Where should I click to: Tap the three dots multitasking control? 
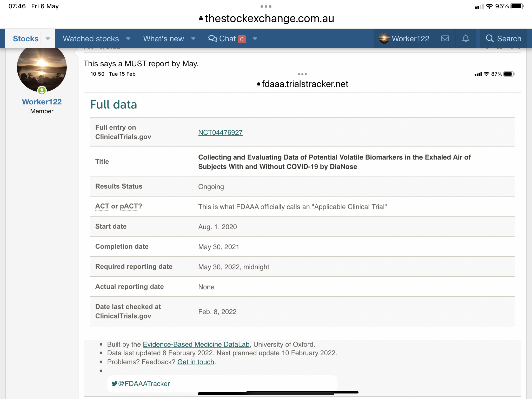click(x=266, y=6)
